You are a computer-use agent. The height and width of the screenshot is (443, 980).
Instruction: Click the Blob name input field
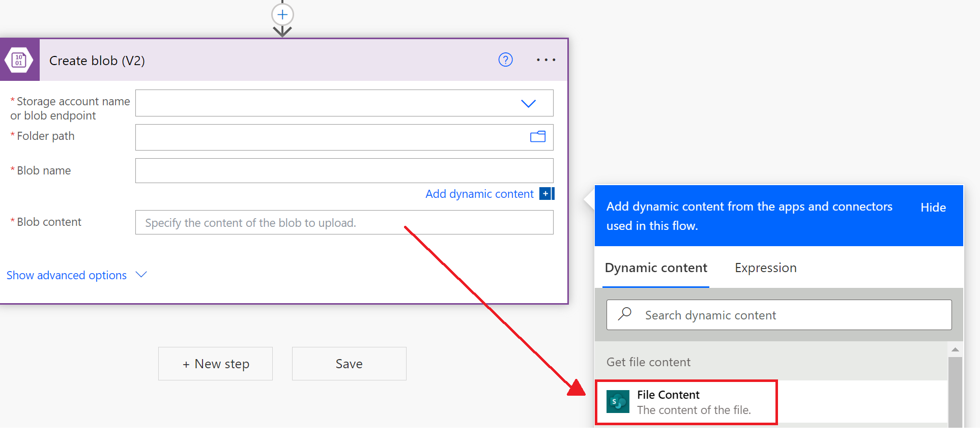point(344,170)
